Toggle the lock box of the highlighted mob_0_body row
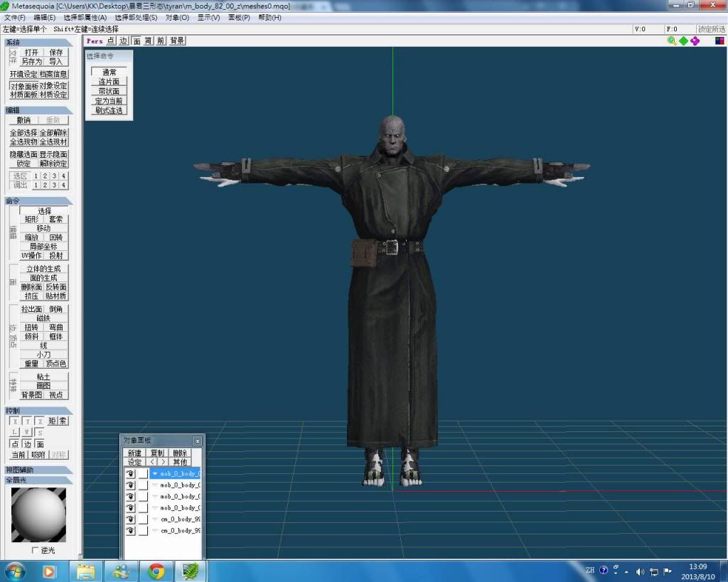 pos(143,473)
